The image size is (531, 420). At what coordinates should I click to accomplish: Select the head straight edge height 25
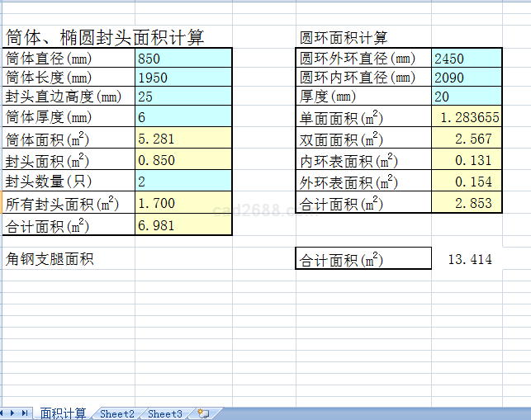(183, 97)
